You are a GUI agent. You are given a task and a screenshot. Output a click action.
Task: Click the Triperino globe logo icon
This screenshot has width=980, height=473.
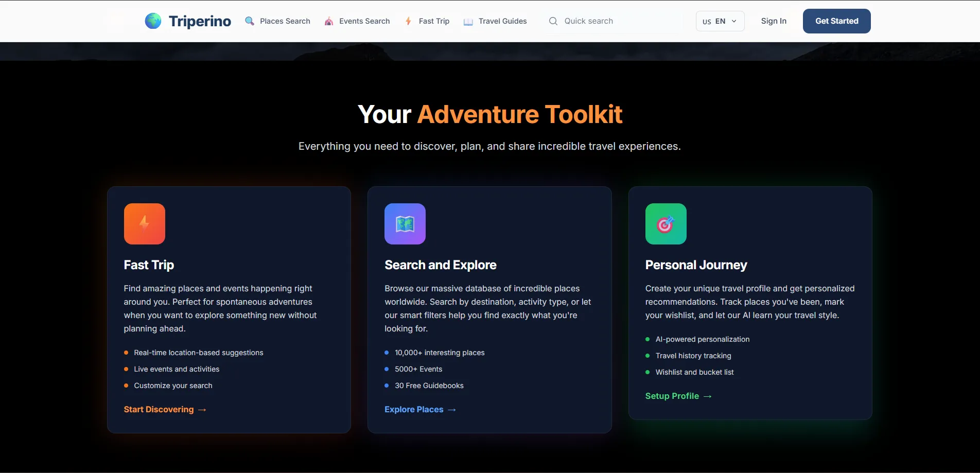pos(153,21)
